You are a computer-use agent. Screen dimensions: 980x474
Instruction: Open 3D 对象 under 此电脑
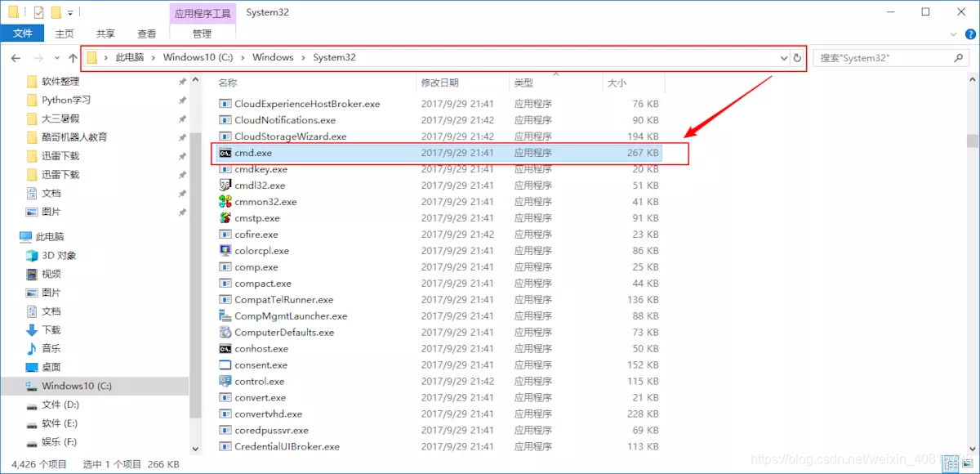click(59, 256)
